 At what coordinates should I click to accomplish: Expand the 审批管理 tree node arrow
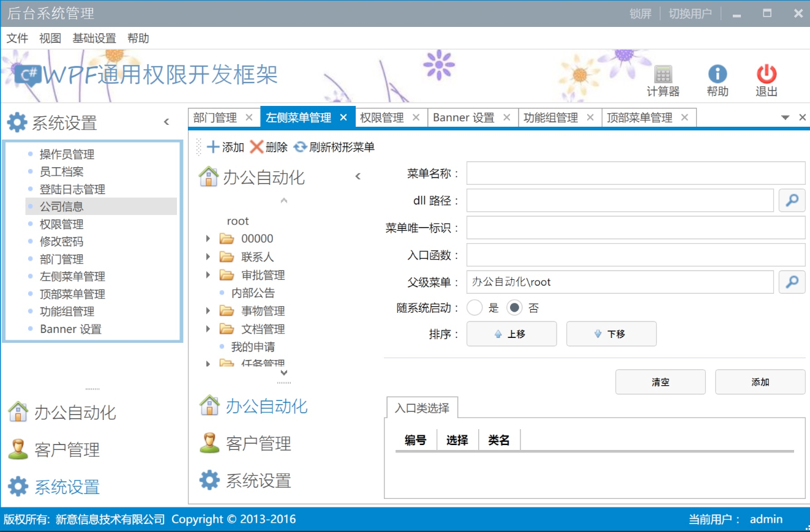208,275
